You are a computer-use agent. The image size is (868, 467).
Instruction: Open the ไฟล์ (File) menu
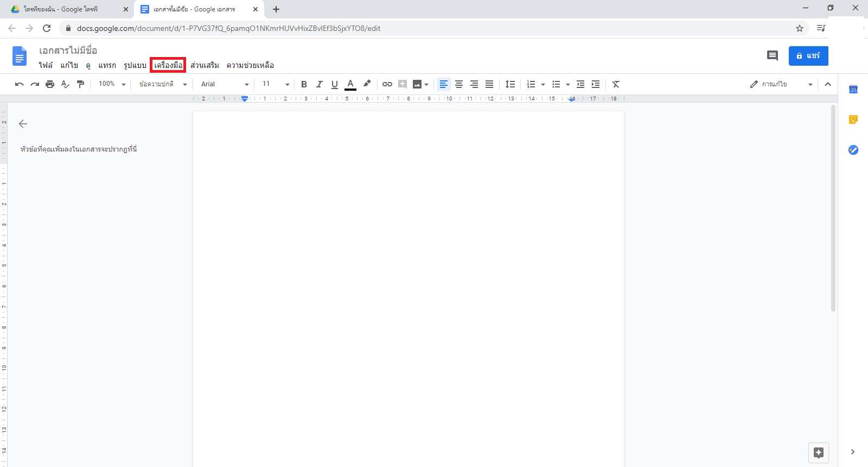click(x=46, y=65)
